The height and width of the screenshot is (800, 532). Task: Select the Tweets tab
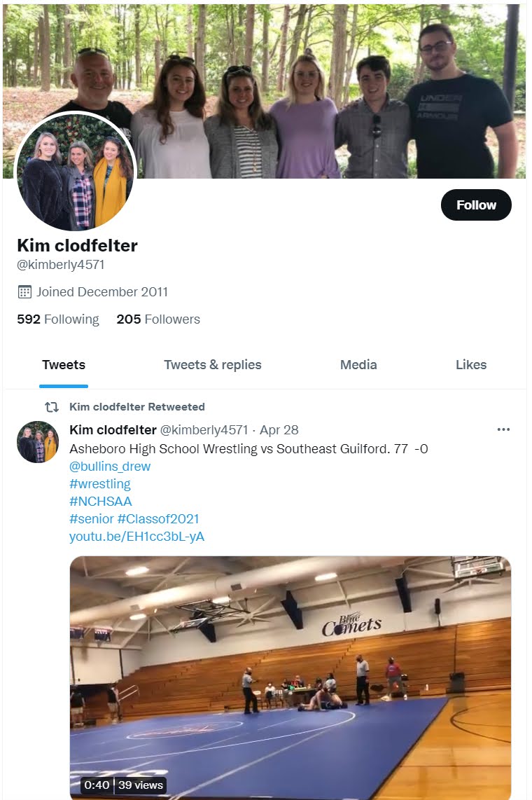(x=64, y=365)
